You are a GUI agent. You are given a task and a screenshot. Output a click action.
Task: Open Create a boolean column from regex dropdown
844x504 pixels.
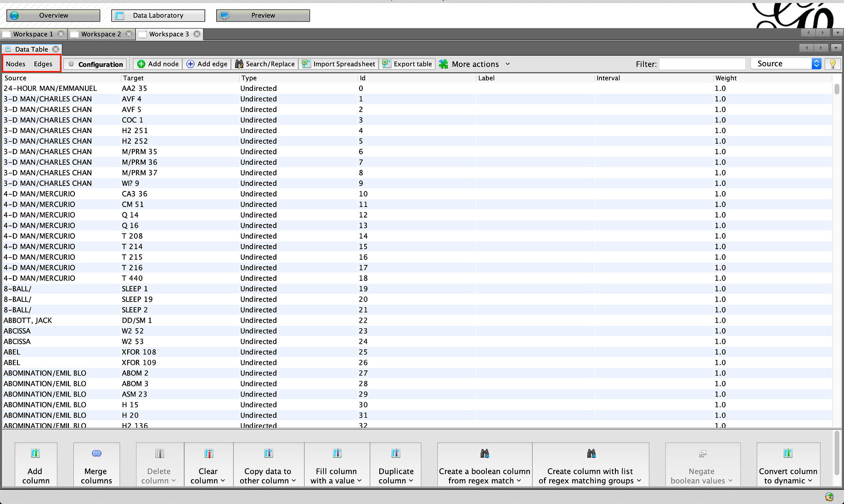(x=484, y=465)
